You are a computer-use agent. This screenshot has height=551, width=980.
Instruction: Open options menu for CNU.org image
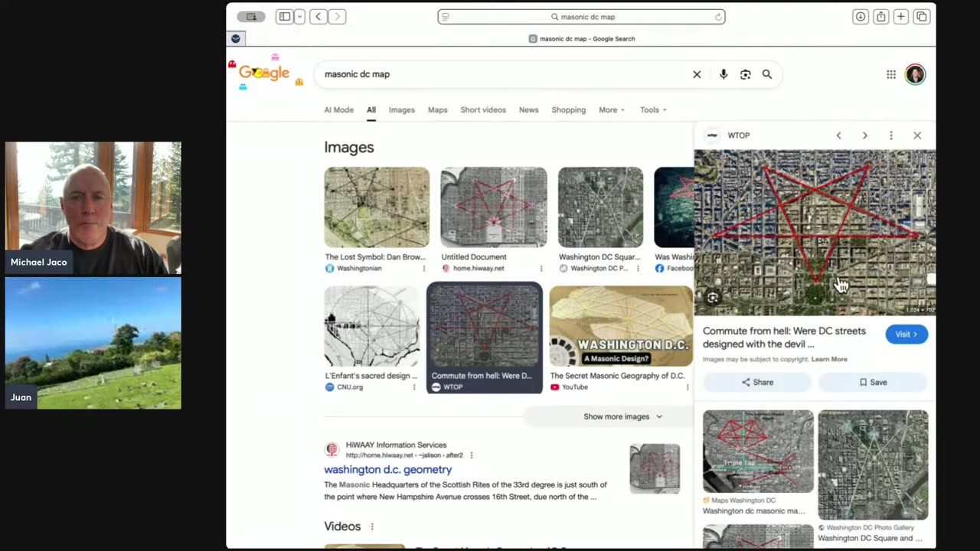[414, 387]
